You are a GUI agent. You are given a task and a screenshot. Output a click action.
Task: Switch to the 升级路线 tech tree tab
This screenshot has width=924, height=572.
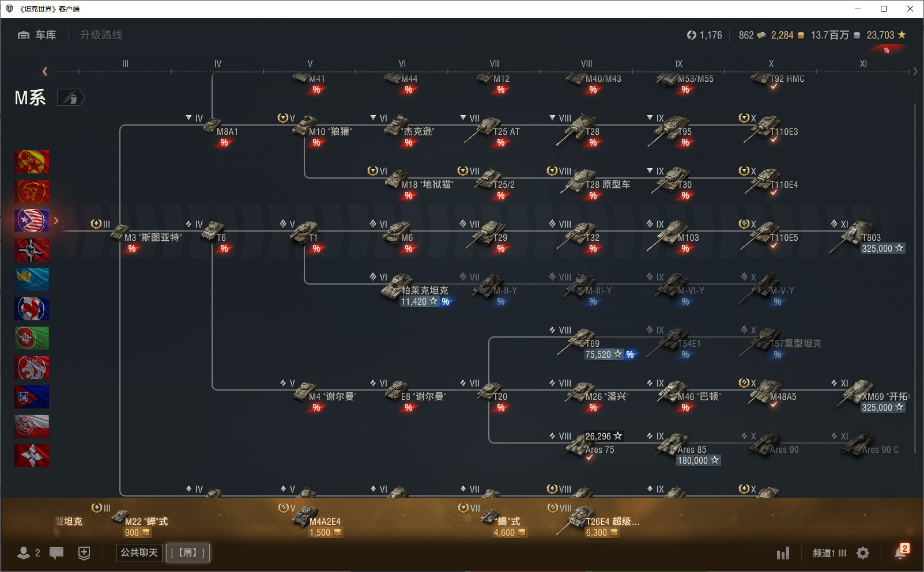pyautogui.click(x=101, y=35)
